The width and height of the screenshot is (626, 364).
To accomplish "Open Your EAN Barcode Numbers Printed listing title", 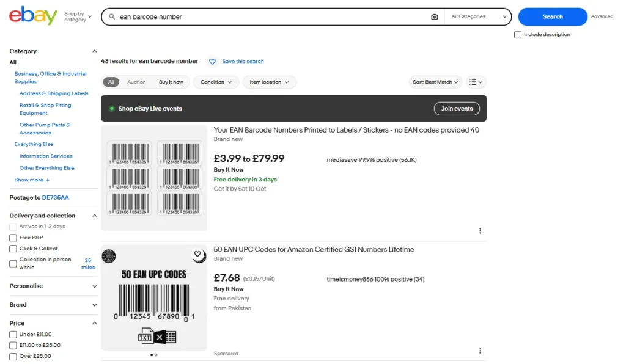I will pyautogui.click(x=346, y=130).
